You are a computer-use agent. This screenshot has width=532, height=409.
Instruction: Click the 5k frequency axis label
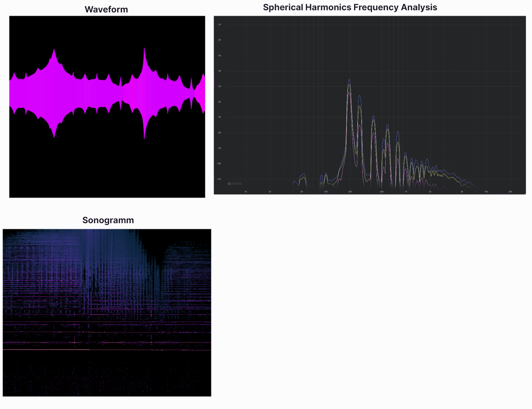pyautogui.click(x=462, y=192)
